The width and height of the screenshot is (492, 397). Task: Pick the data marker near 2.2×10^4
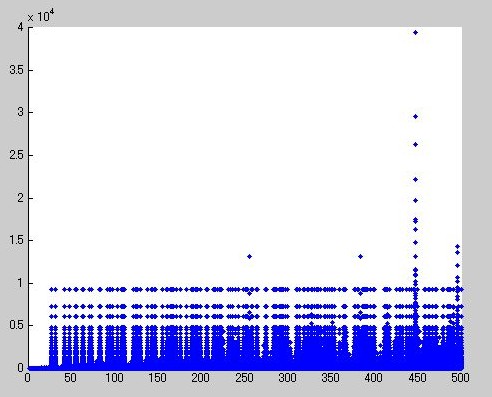point(415,179)
